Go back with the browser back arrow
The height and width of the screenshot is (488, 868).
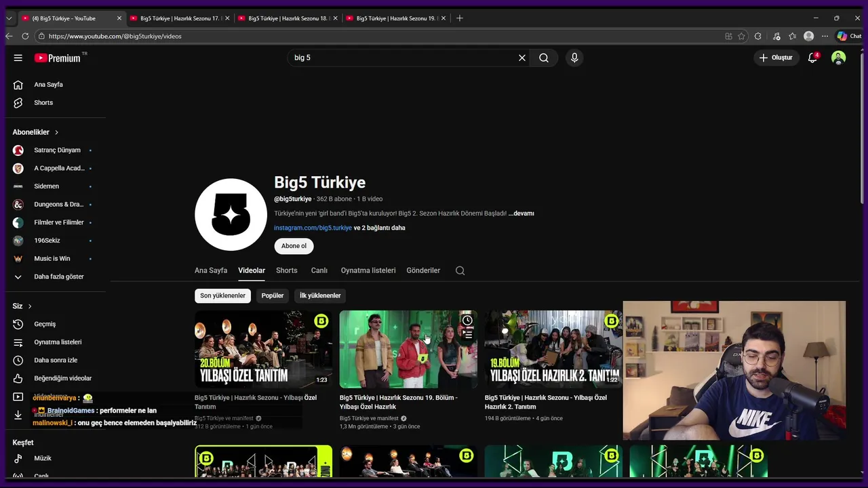pos(9,36)
